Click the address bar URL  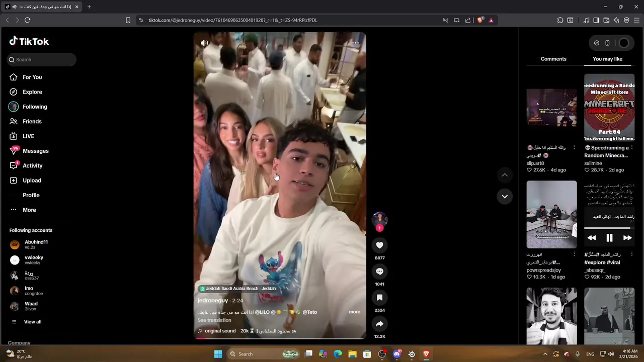(x=232, y=20)
